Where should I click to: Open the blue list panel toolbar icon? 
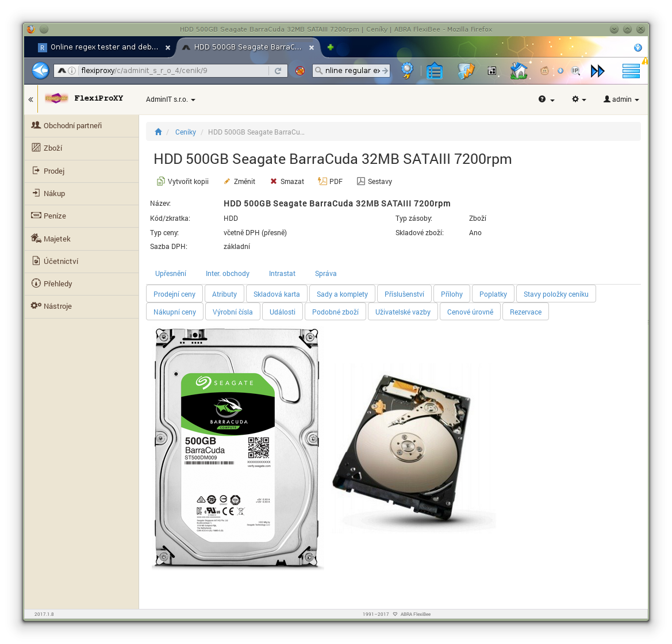pyautogui.click(x=434, y=71)
